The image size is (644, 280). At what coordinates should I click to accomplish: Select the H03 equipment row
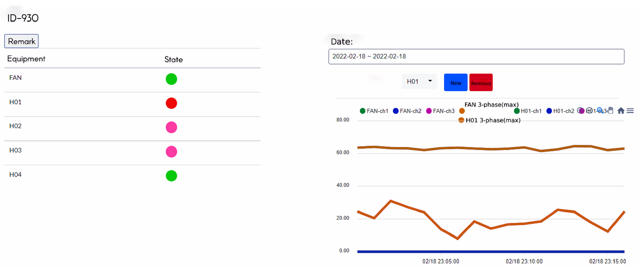pos(16,150)
